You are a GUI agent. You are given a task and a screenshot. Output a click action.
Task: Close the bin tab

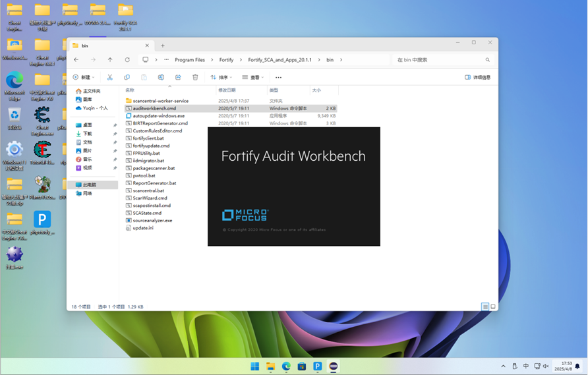(147, 45)
